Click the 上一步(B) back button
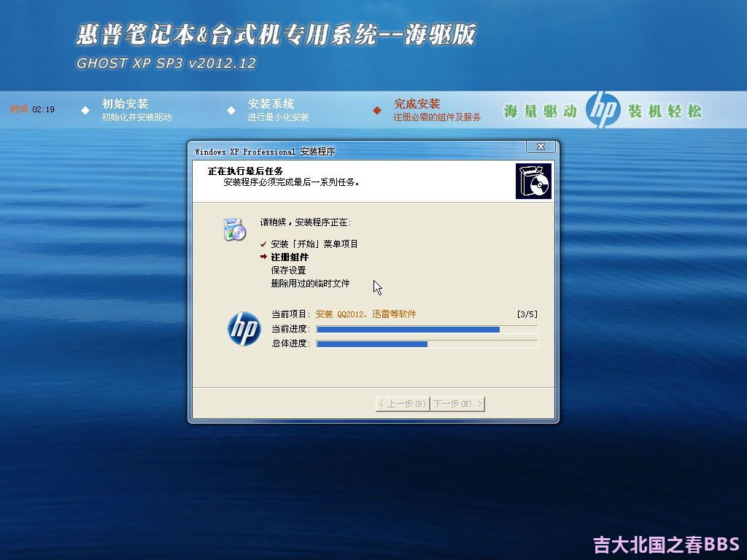747x560 pixels. point(403,404)
